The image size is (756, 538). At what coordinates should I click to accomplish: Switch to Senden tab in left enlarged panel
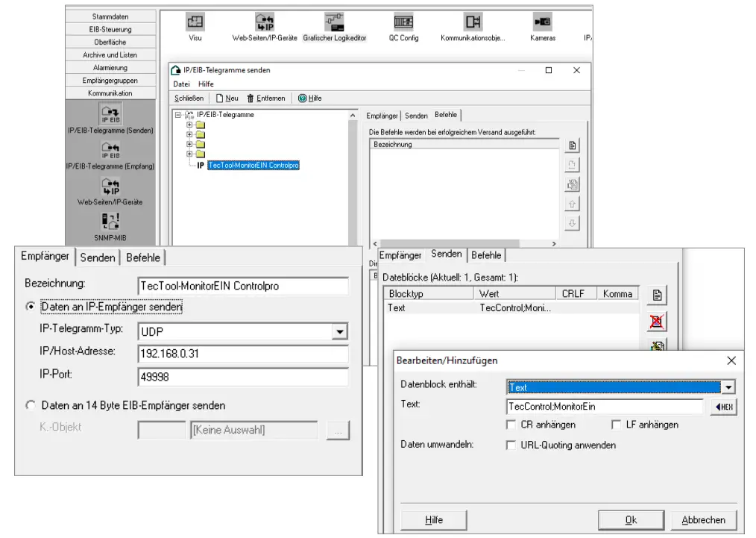click(98, 257)
